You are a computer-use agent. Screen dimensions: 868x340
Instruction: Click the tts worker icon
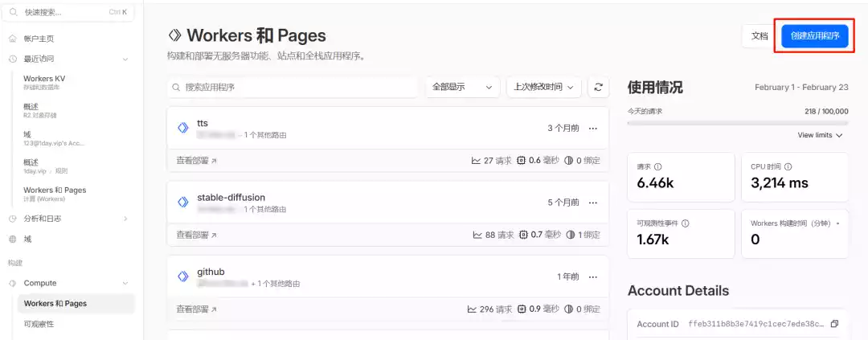(x=182, y=129)
